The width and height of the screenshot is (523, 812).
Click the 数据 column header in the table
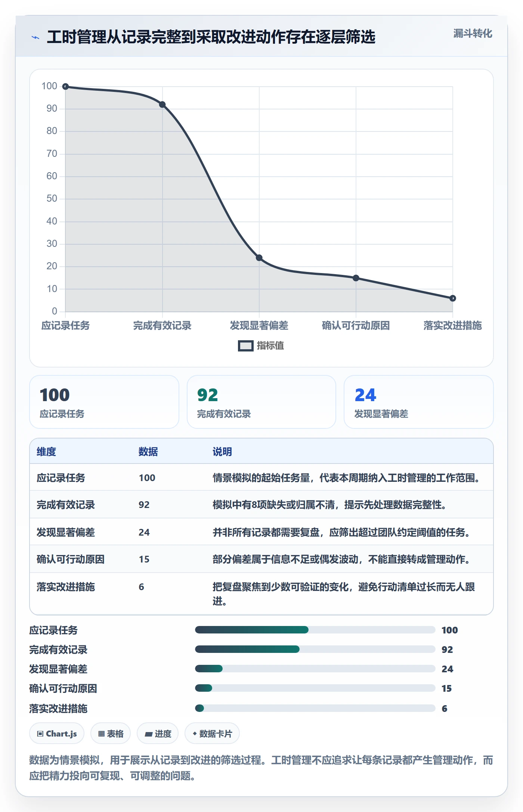point(148,452)
